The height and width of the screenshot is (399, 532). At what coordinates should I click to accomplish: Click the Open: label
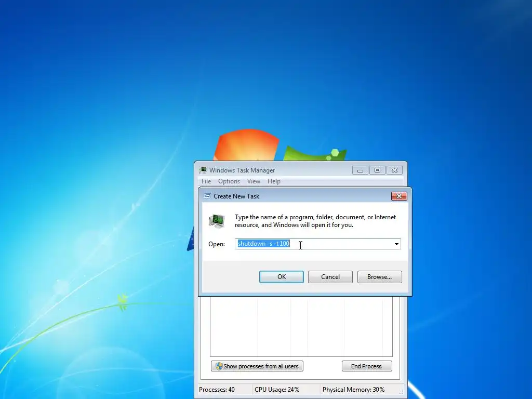coord(217,244)
